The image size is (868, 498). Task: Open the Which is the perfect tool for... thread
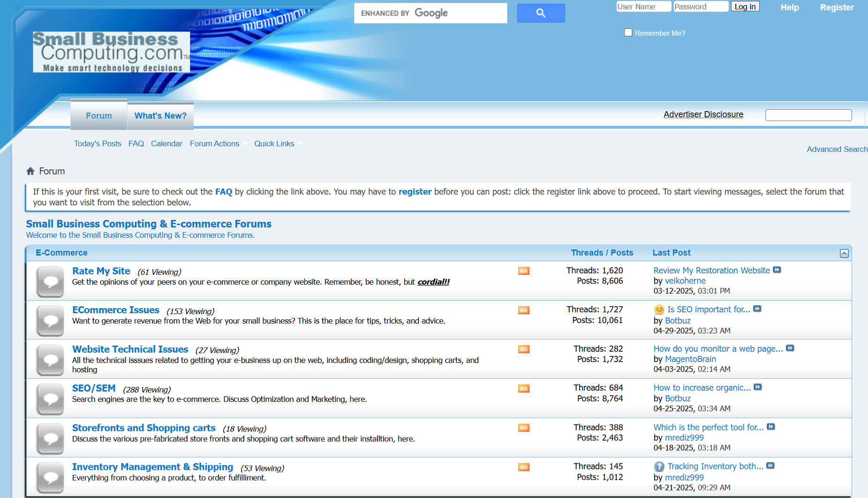tap(709, 428)
